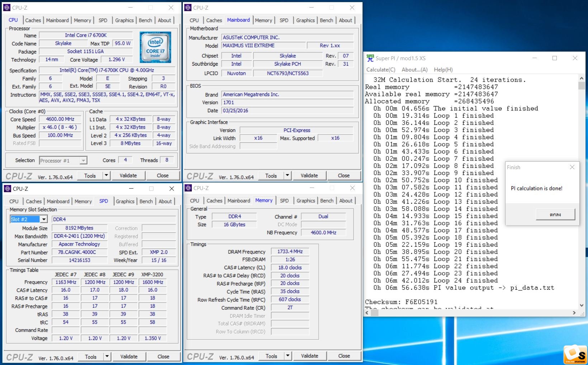Click the Module Size 8192 MBytes value

pyautogui.click(x=80, y=228)
